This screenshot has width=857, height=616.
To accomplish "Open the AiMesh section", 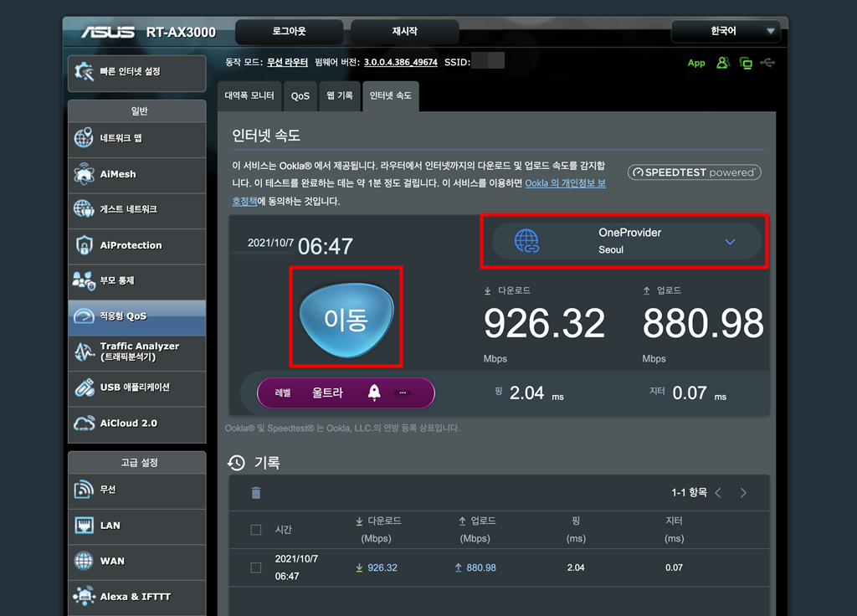I will [x=136, y=174].
